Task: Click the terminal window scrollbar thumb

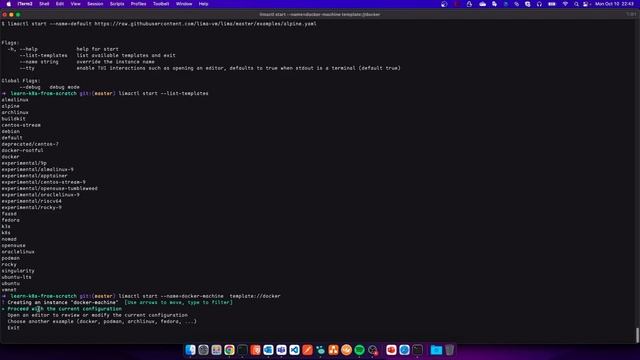Action: point(637,336)
